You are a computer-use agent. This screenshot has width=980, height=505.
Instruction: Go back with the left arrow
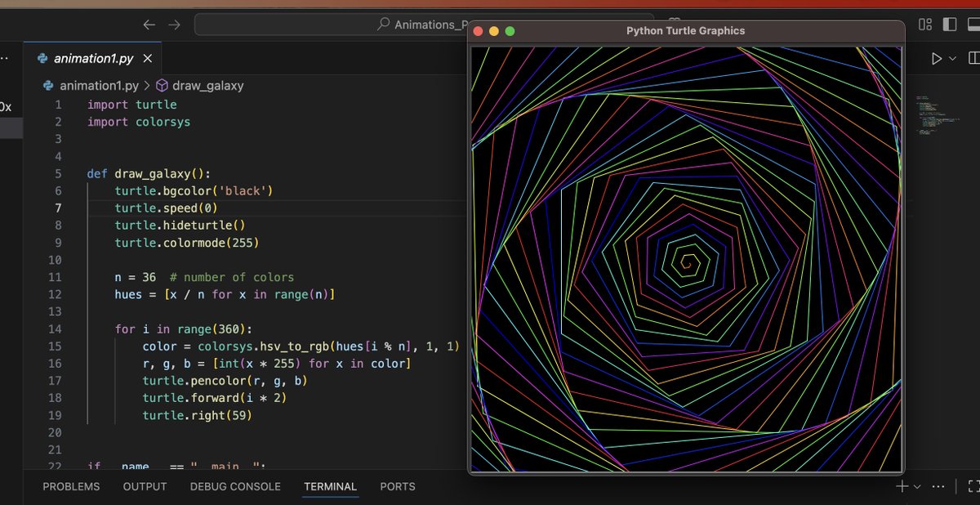coord(149,25)
